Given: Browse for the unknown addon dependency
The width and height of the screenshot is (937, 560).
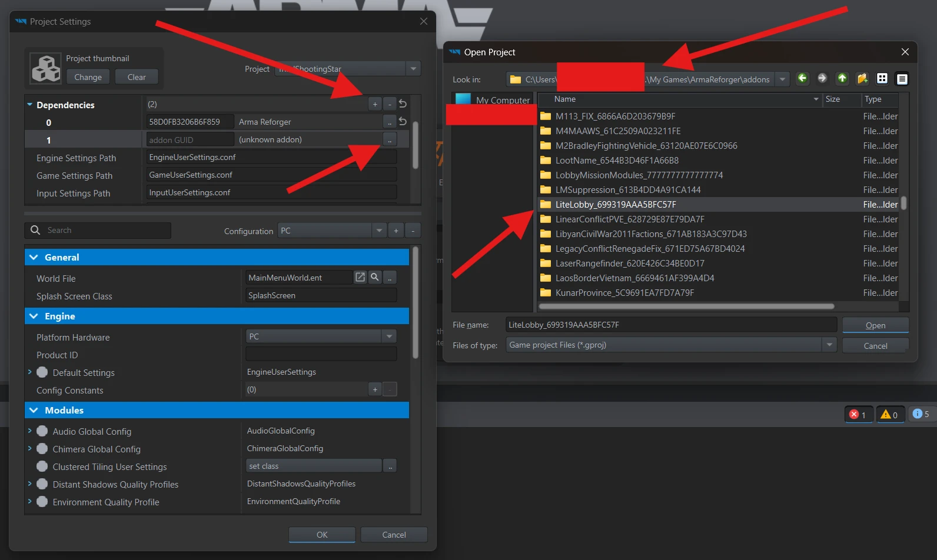Looking at the screenshot, I should (x=390, y=139).
